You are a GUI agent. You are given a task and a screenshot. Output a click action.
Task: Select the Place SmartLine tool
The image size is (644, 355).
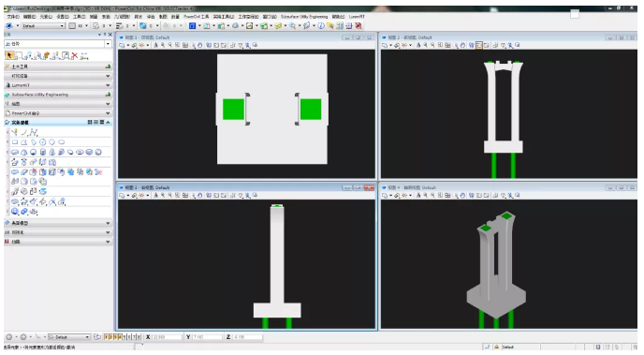(15, 132)
